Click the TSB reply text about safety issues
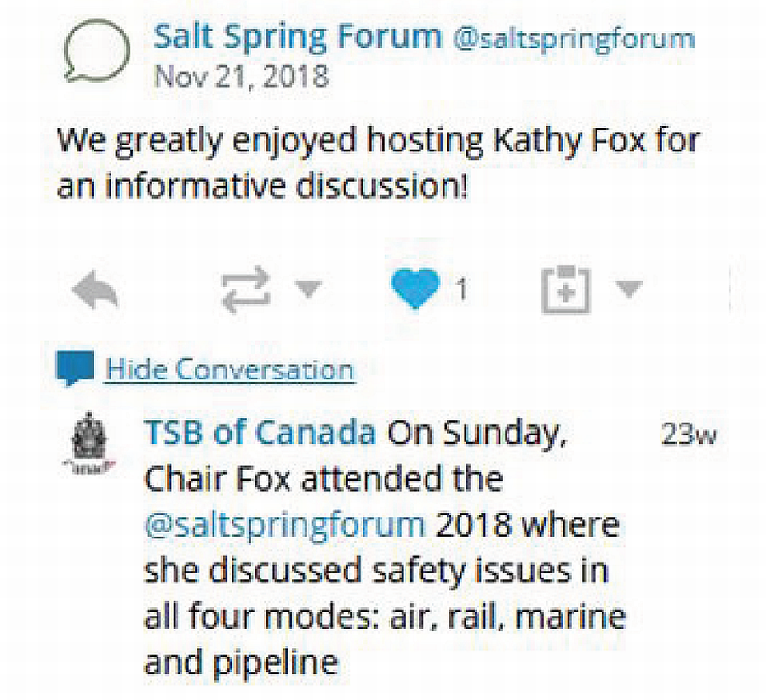The height and width of the screenshot is (700, 766). (x=374, y=570)
